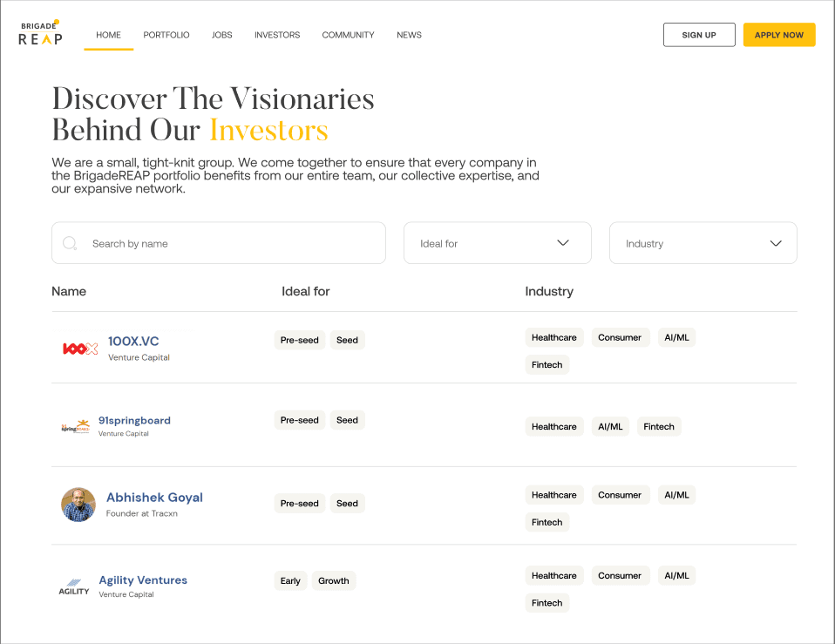Click the APPLY NOW button

coord(779,35)
